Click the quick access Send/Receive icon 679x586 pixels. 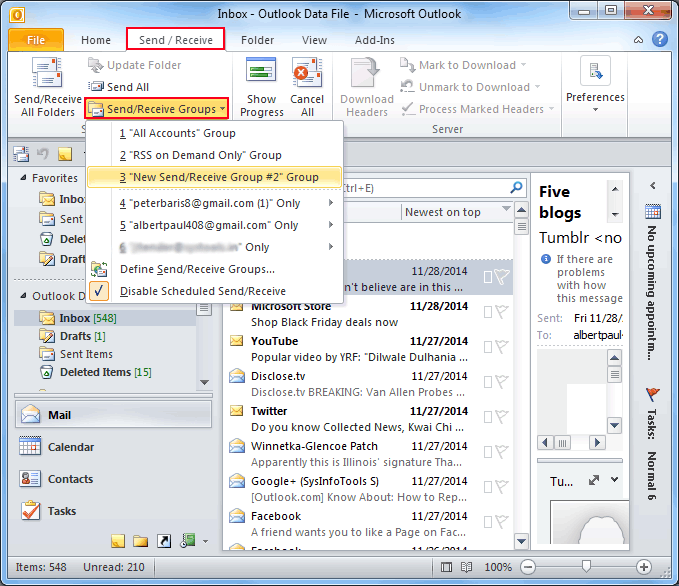(x=21, y=154)
